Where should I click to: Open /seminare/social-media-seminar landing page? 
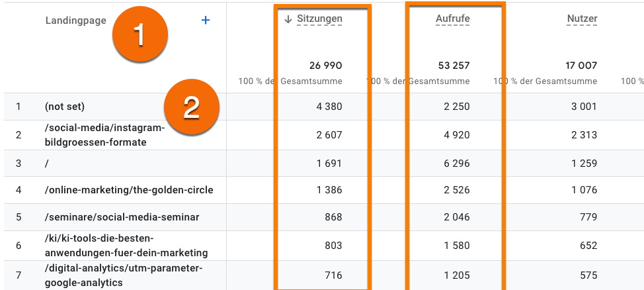pos(122,217)
